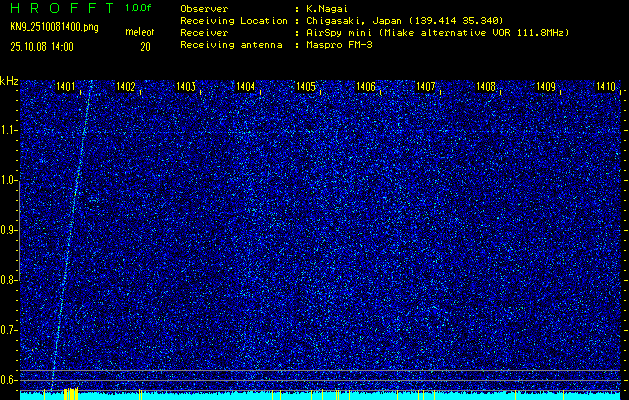Click the 1402 time marker

click(x=126, y=87)
